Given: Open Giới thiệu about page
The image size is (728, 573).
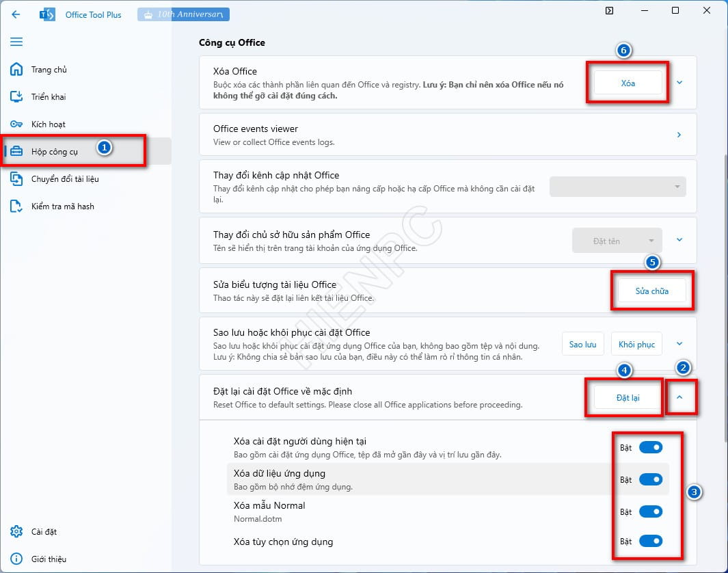Looking at the screenshot, I should coord(49,559).
